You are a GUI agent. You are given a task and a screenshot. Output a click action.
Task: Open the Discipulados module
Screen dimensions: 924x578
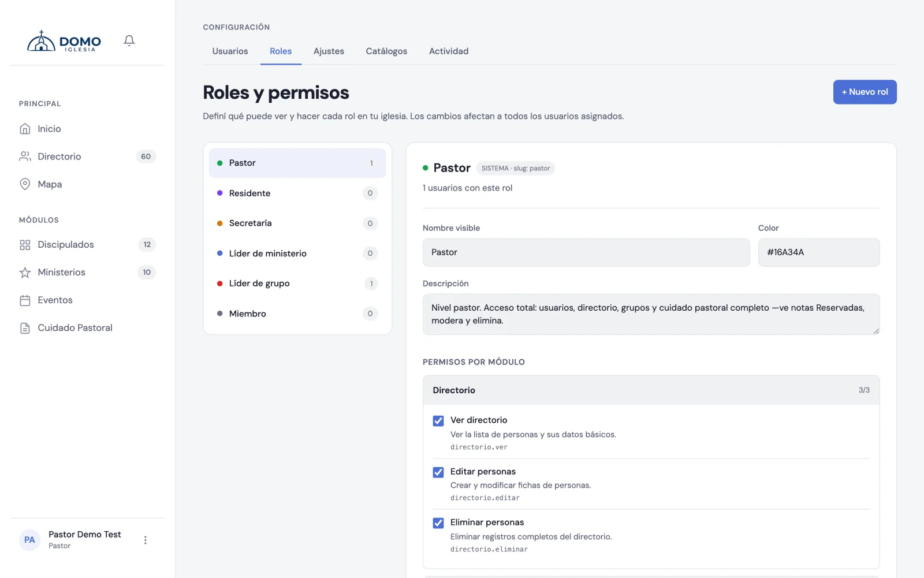[87, 245]
